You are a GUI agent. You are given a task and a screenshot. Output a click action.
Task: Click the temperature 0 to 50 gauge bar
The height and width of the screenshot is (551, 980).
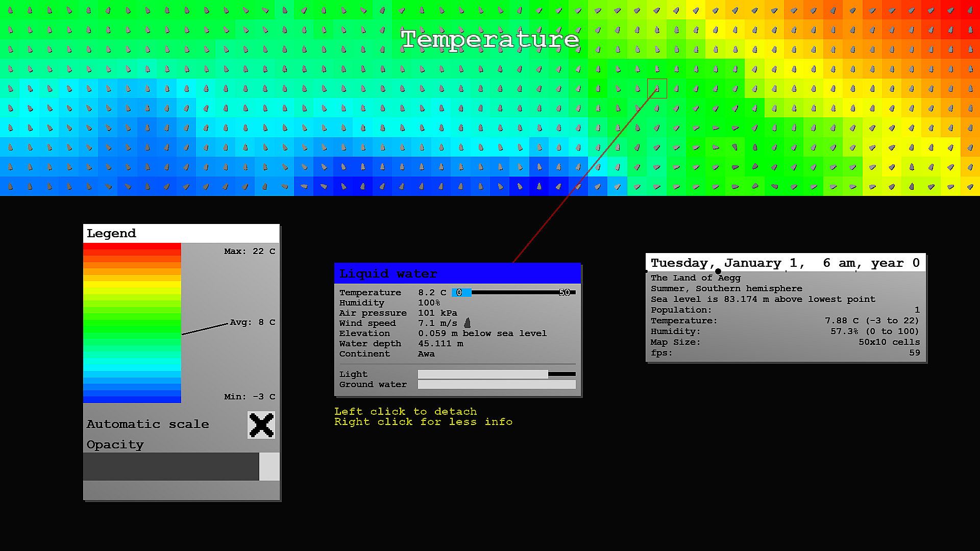click(513, 292)
